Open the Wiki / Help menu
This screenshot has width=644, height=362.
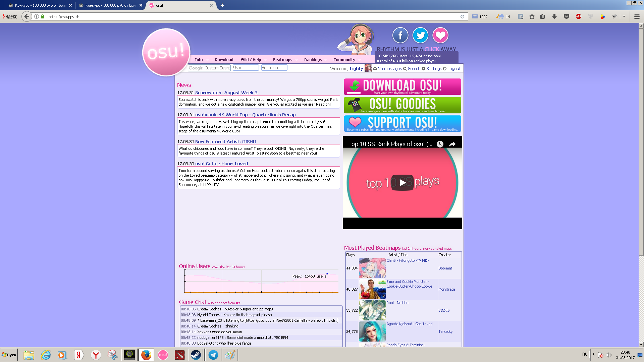[x=251, y=60]
